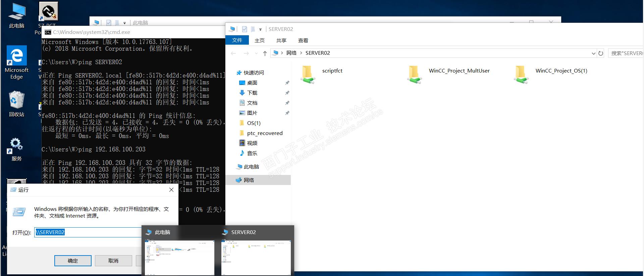Close the 运行 dialog
The image size is (644, 276).
pyautogui.click(x=171, y=190)
